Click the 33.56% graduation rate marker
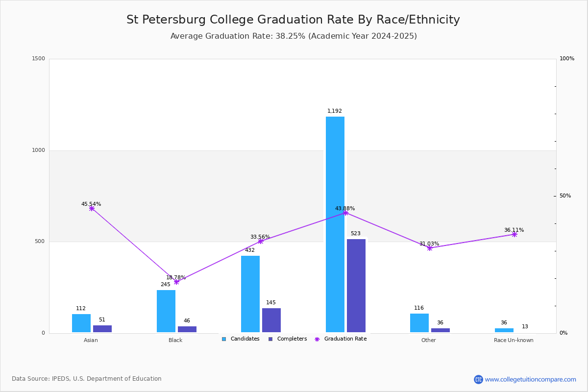This screenshot has height=392, width=588. [261, 241]
